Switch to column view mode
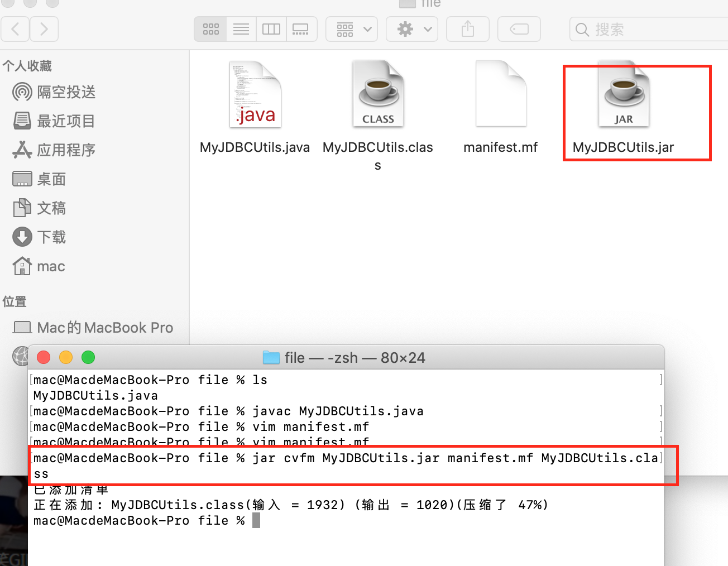This screenshot has height=566, width=728. coord(271,28)
